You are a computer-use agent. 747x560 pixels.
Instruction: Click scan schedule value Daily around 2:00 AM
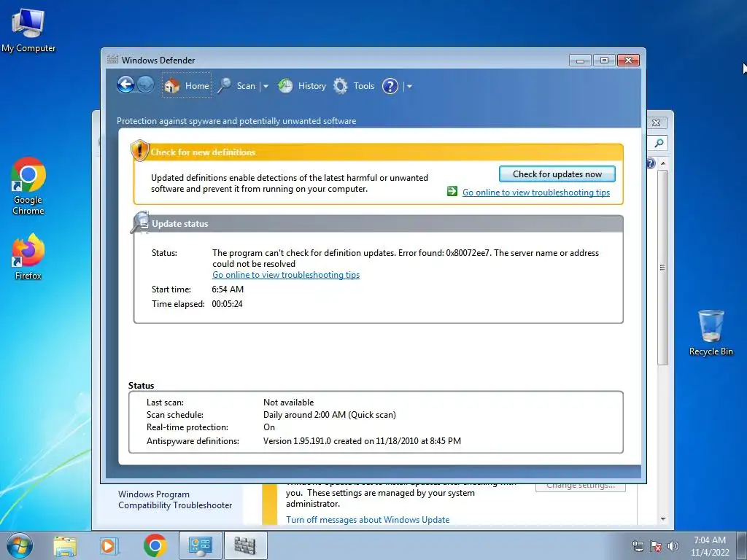(330, 415)
